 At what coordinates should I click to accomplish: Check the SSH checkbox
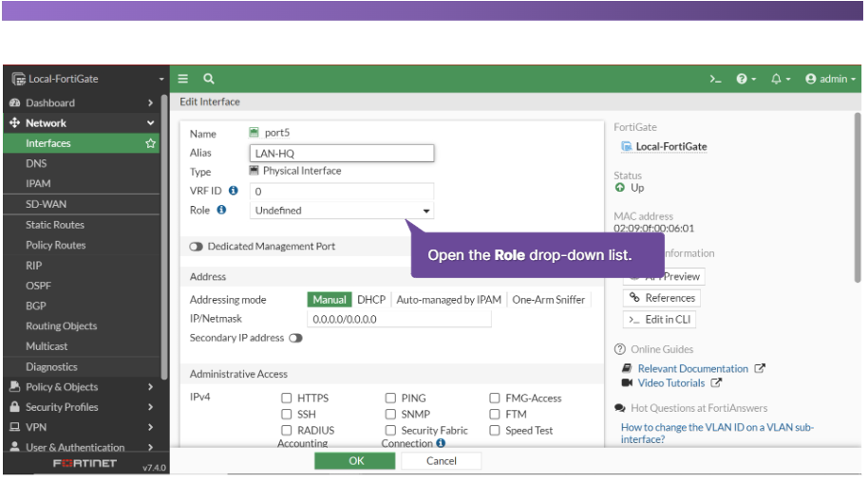[x=286, y=414]
